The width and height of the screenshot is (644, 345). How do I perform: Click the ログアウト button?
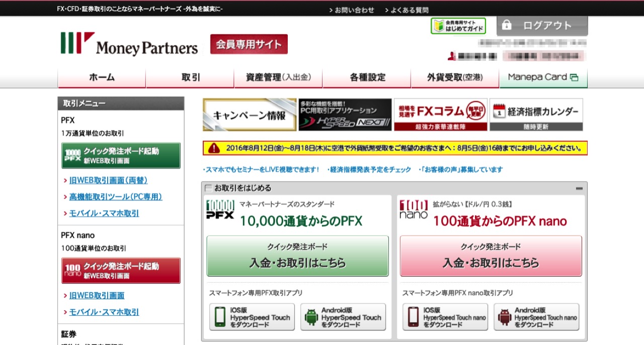(542, 26)
